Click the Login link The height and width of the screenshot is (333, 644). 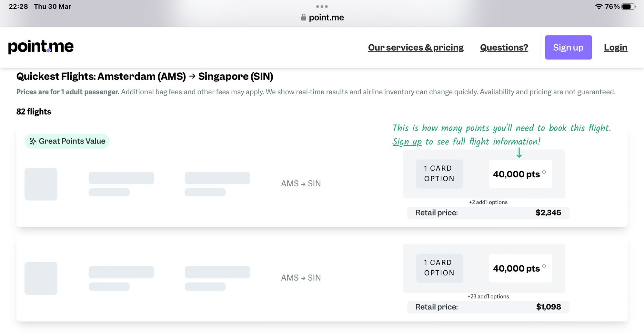[x=615, y=47]
